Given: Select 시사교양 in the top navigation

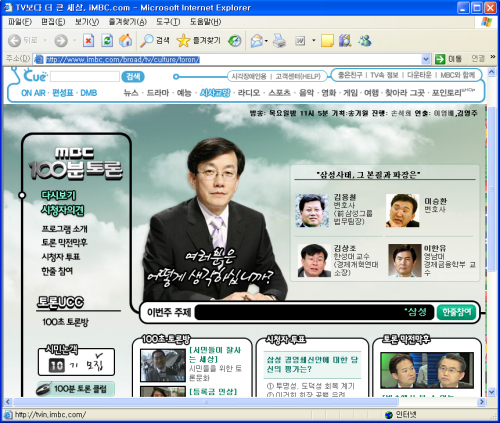Looking at the screenshot, I should (x=215, y=93).
